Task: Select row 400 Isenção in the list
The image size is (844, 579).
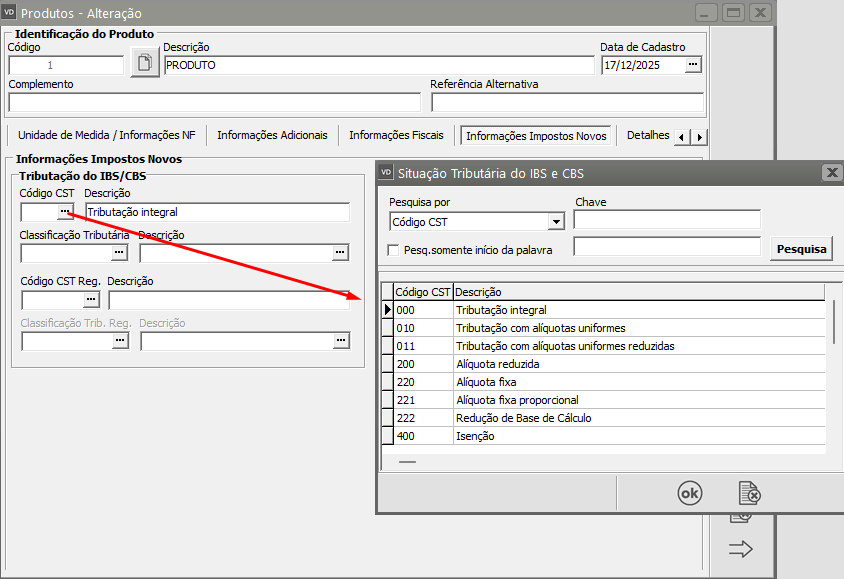Action: (475, 436)
